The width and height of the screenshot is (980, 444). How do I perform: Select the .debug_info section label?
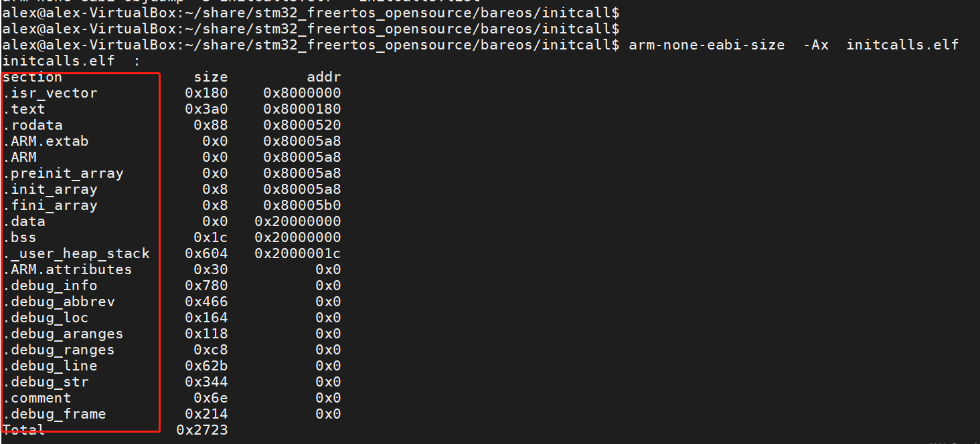coord(50,286)
